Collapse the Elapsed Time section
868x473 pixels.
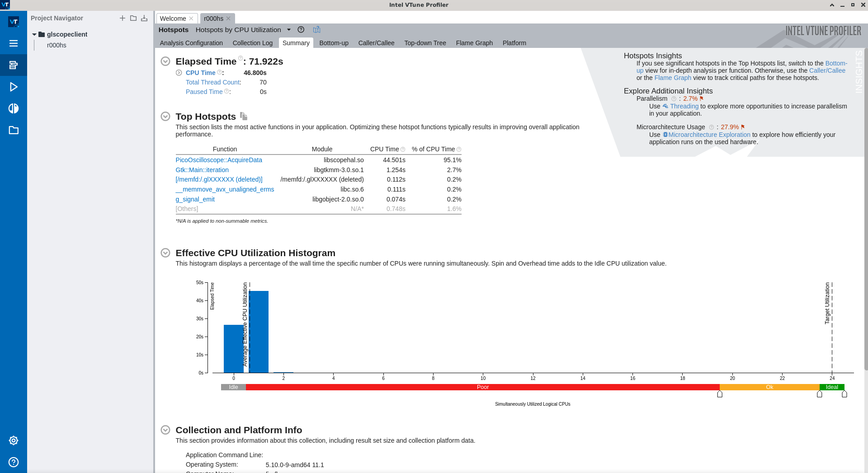[165, 61]
